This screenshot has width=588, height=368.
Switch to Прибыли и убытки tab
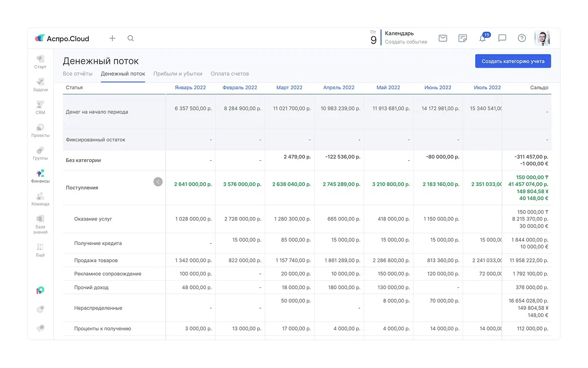[x=178, y=74]
